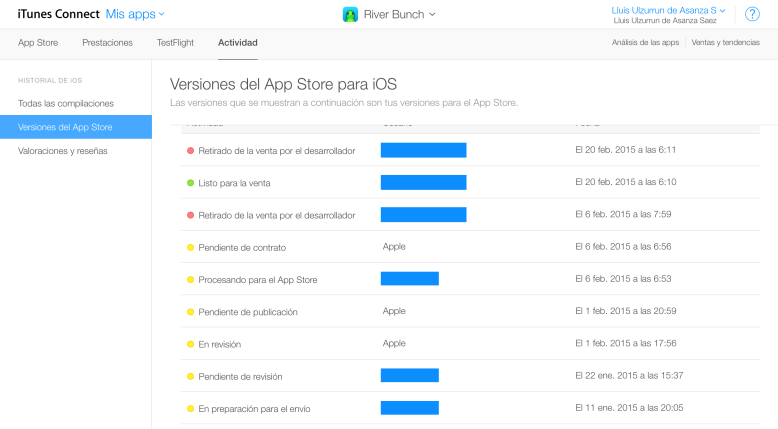Click yellow dot beside En preparación para el envío
Viewport: 778px width, 429px height.
click(x=190, y=409)
